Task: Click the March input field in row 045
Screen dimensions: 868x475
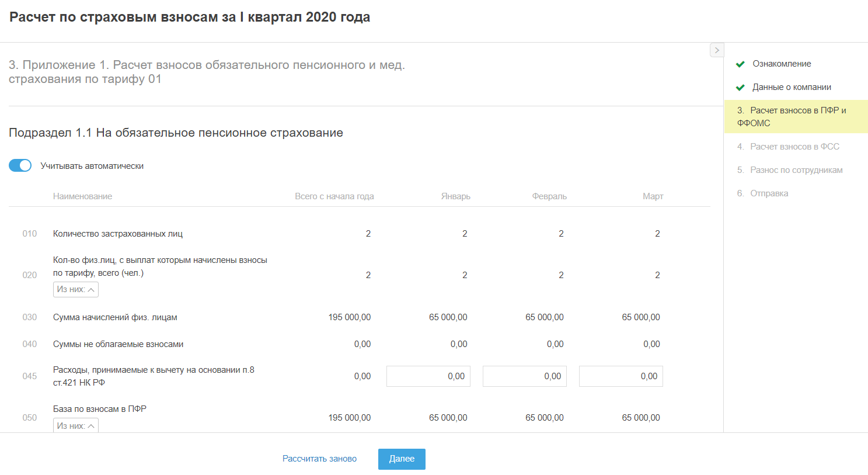Action: 621,376
